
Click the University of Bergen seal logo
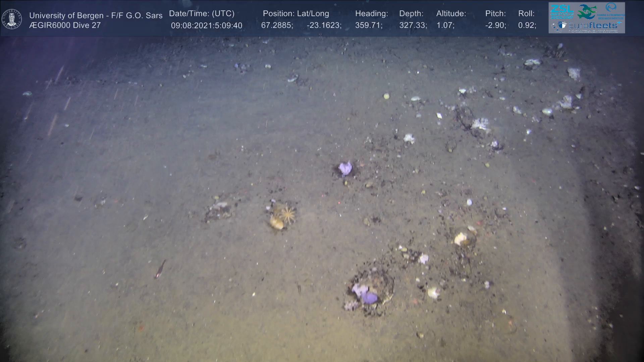(x=12, y=19)
